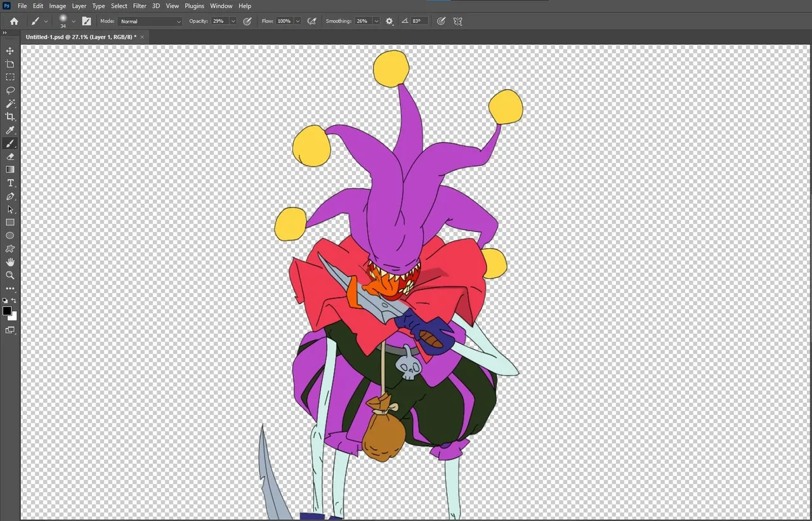Click the background color swatch
812x521 pixels.
pyautogui.click(x=15, y=317)
